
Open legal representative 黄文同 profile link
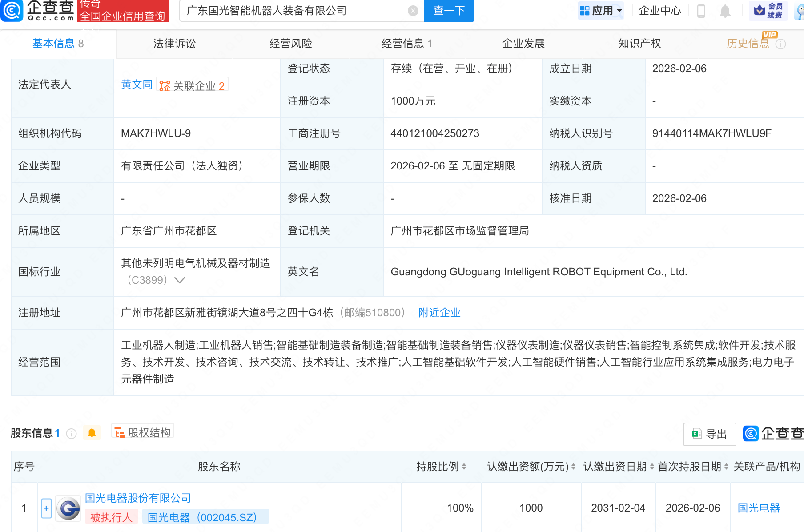137,85
